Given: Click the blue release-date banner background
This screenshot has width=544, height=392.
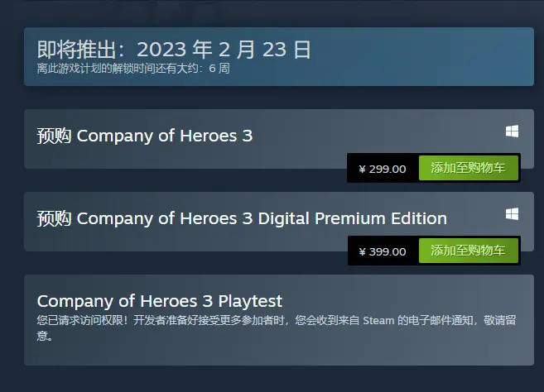Looking at the screenshot, I should pyautogui.click(x=416, y=56).
